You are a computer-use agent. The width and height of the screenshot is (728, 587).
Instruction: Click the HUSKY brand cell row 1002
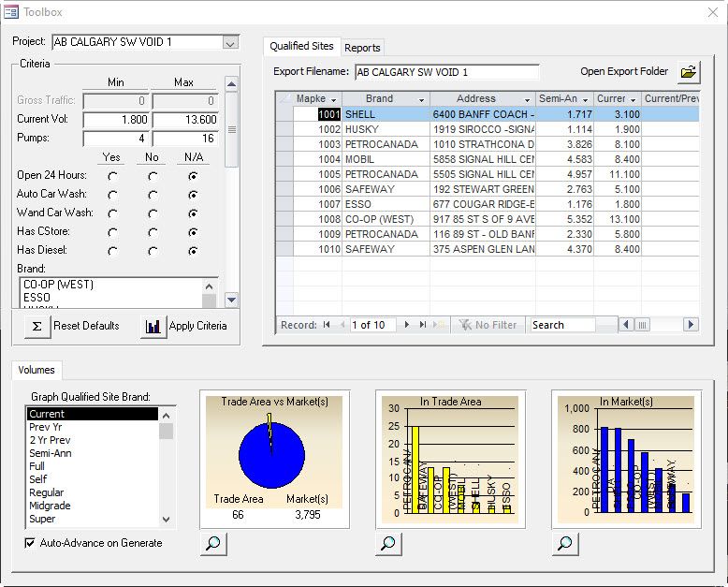[x=386, y=129]
